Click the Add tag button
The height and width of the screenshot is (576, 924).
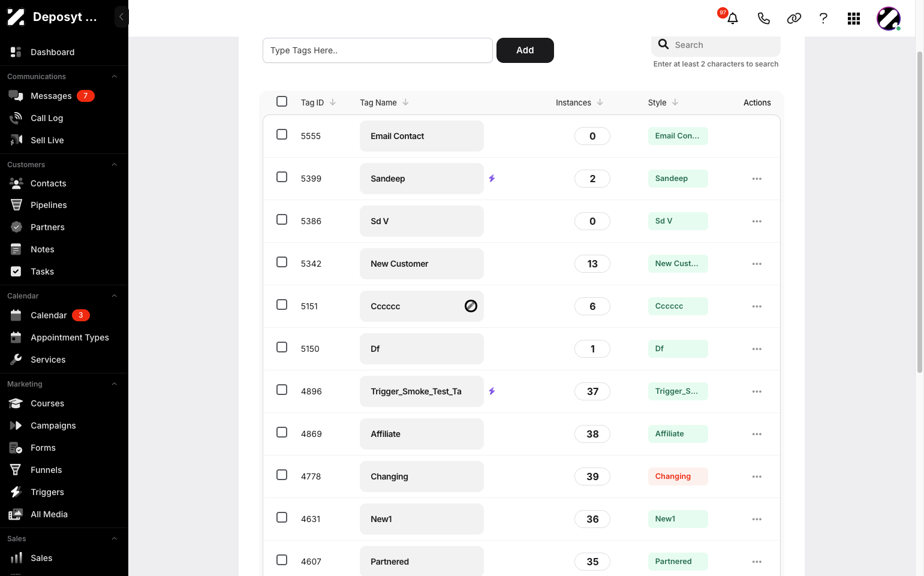[x=525, y=50]
